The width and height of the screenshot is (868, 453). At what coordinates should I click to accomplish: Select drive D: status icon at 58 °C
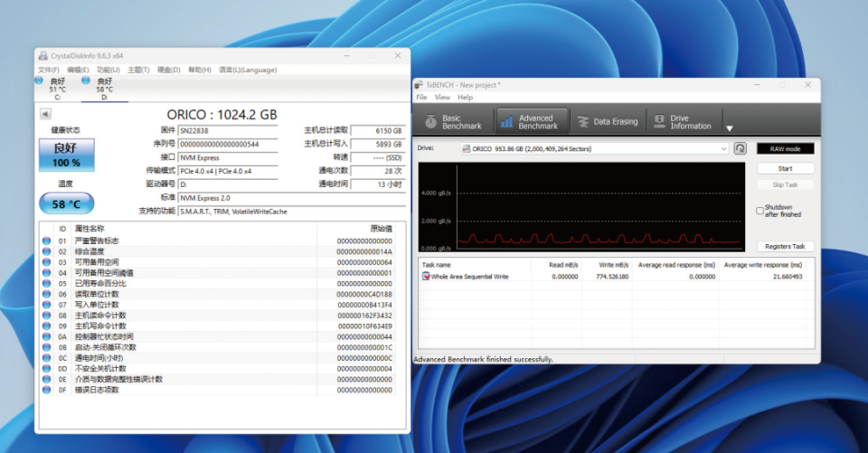click(x=86, y=80)
